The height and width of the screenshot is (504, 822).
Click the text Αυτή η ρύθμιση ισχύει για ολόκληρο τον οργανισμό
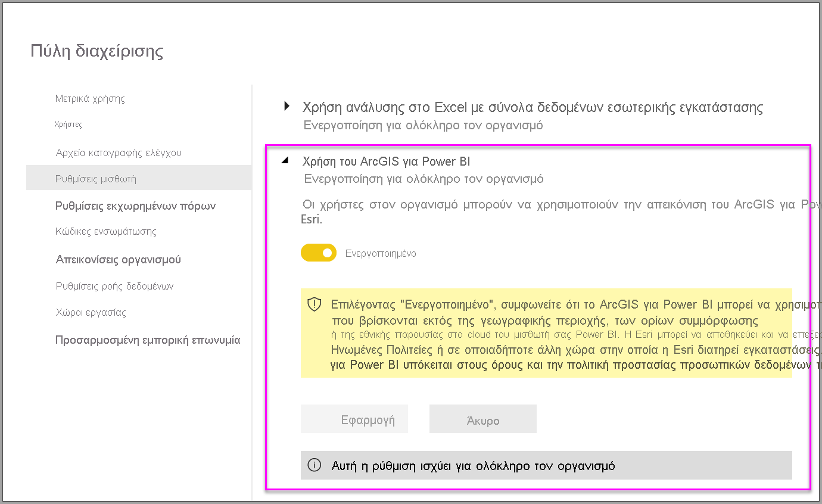[x=473, y=466]
